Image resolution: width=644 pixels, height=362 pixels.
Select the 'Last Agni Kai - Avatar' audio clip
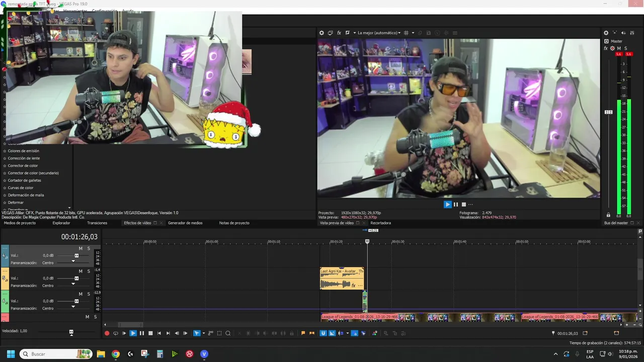click(x=342, y=278)
